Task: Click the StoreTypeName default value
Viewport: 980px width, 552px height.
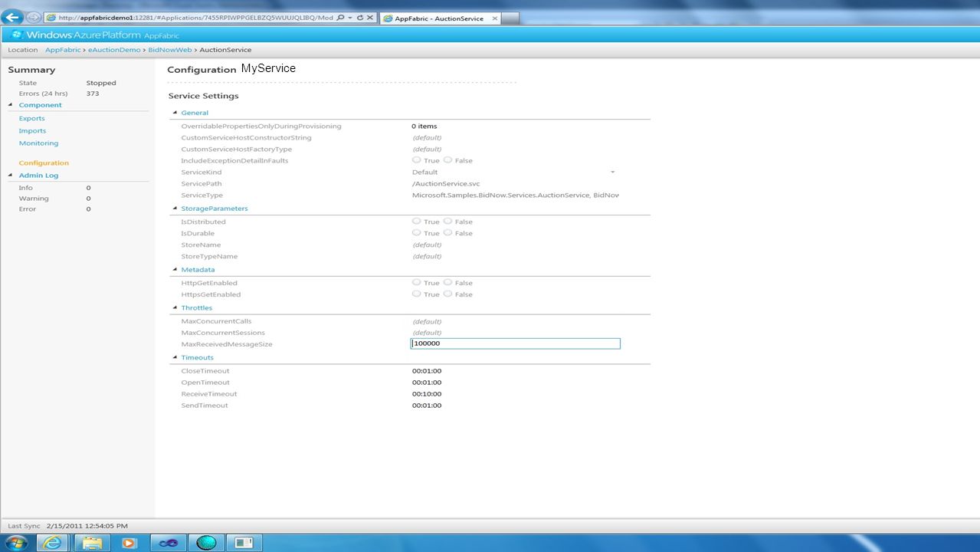Action: click(427, 257)
